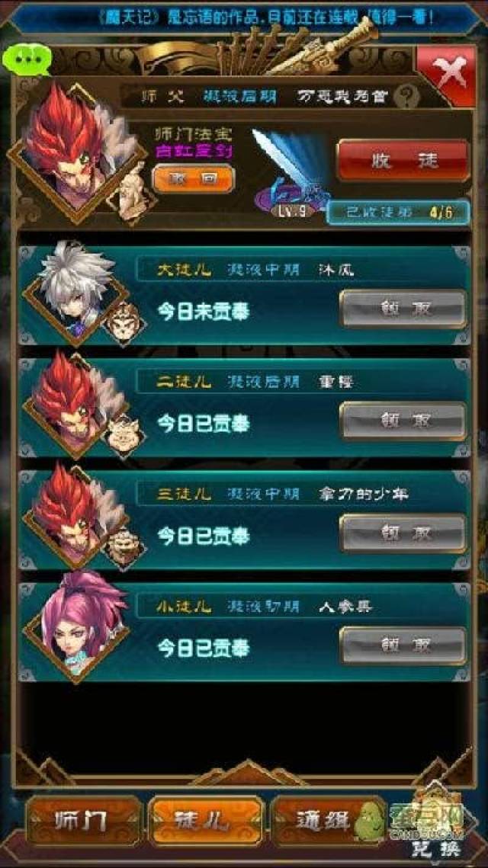
Task: Claim tribute with 领取 for 大徒儿
Action: [402, 309]
